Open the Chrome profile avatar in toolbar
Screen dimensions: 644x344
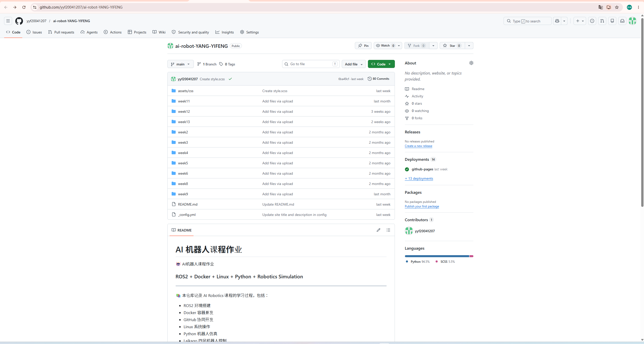coord(629,7)
